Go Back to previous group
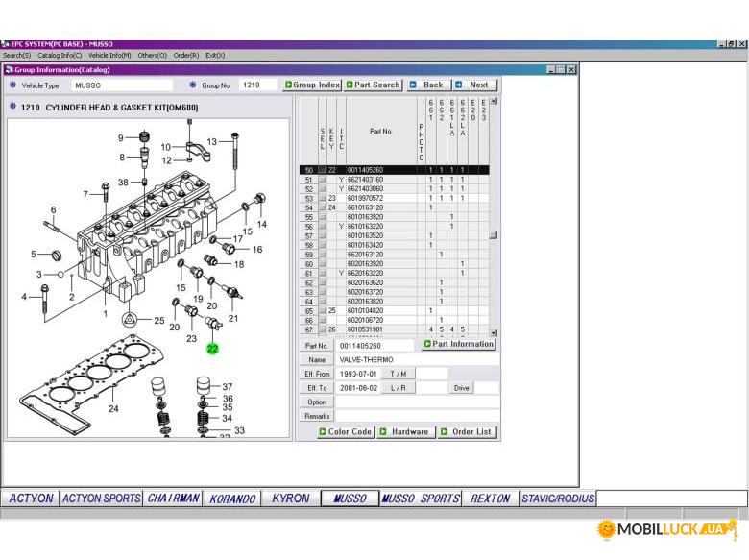This screenshot has width=749, height=560. pyautogui.click(x=427, y=85)
